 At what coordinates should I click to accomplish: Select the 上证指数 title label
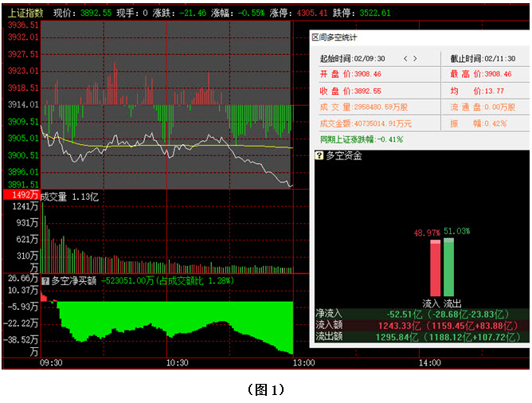[25, 14]
